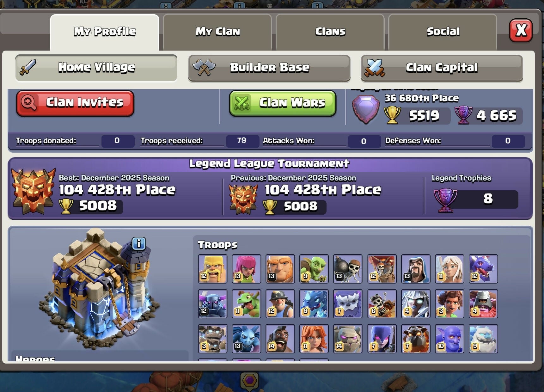Close the profile window
Image resolution: width=544 pixels, height=392 pixels.
521,31
